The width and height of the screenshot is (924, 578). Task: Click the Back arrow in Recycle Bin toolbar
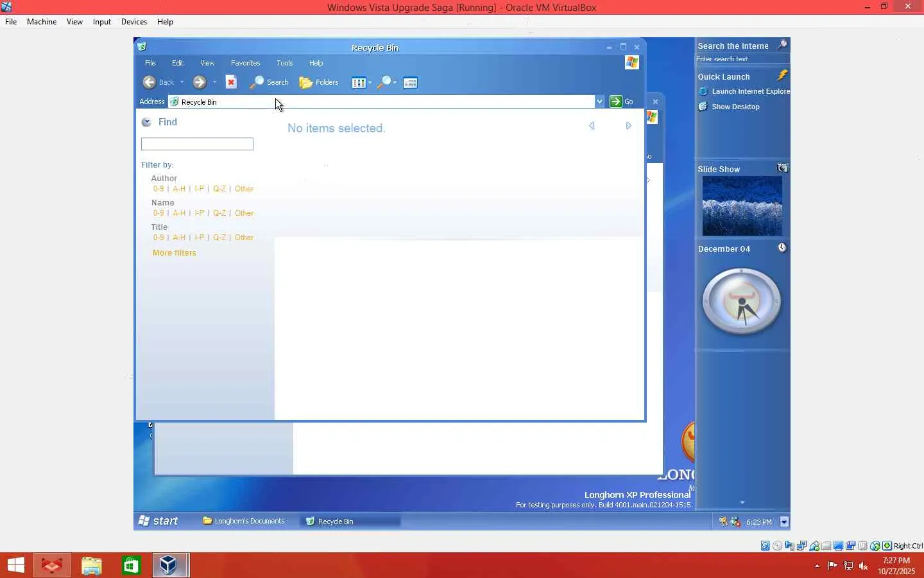pos(149,82)
